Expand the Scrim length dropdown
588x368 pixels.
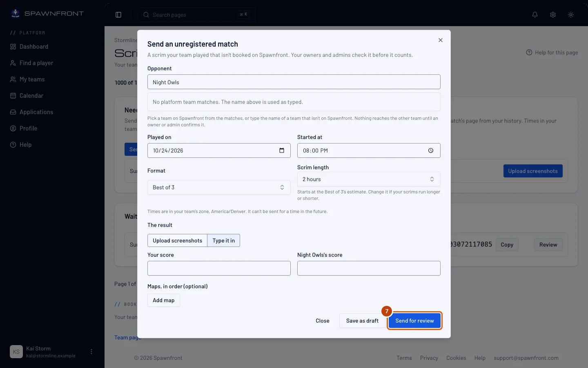click(369, 179)
